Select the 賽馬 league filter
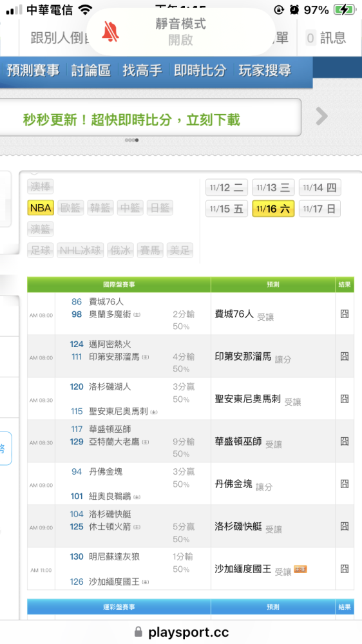362x644 pixels. pos(150,250)
